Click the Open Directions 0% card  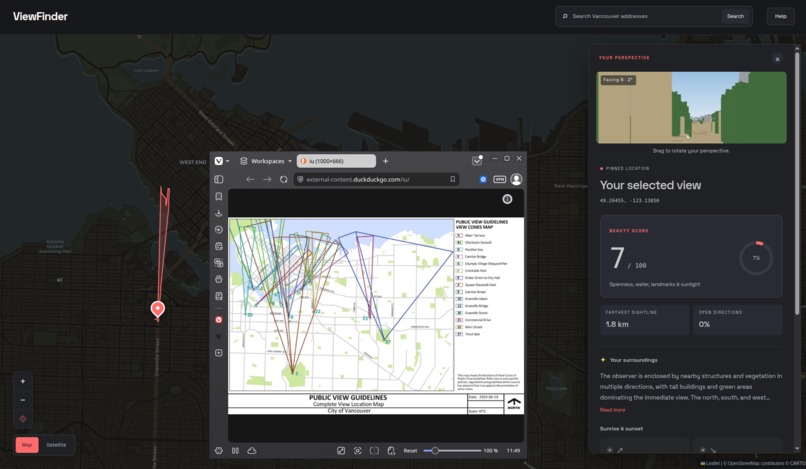(738, 319)
